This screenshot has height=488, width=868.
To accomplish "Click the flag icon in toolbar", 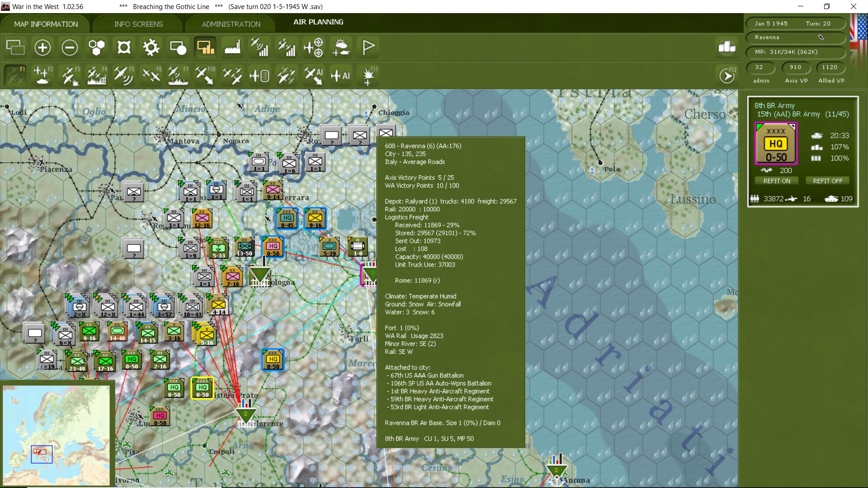I will tap(368, 47).
